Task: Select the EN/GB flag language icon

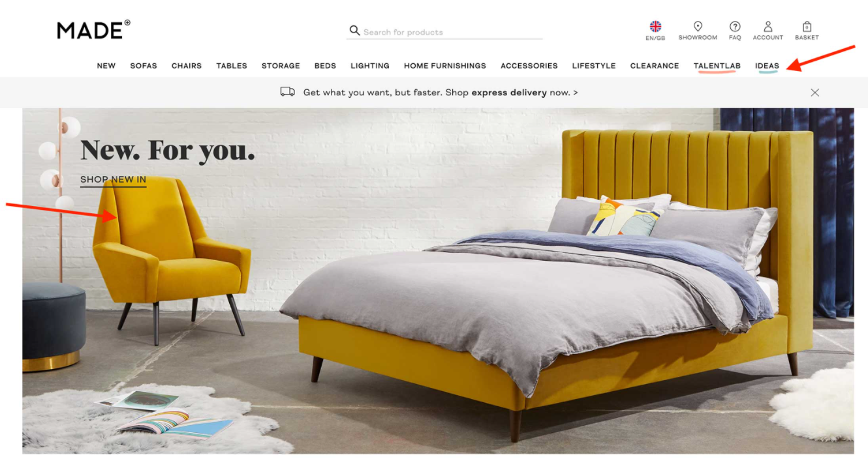Action: tap(655, 27)
